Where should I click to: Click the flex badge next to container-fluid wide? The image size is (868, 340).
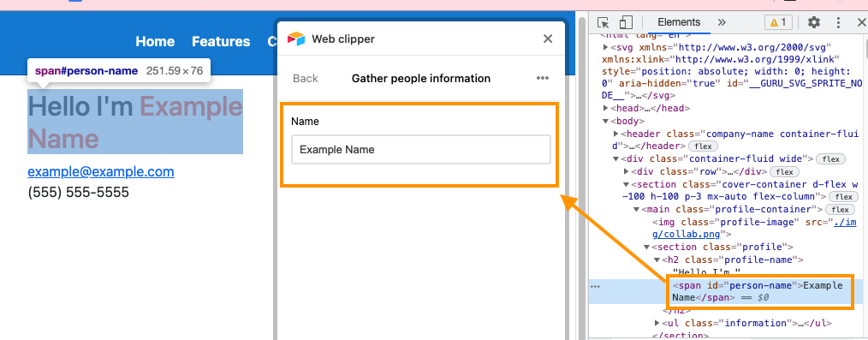[x=830, y=159]
